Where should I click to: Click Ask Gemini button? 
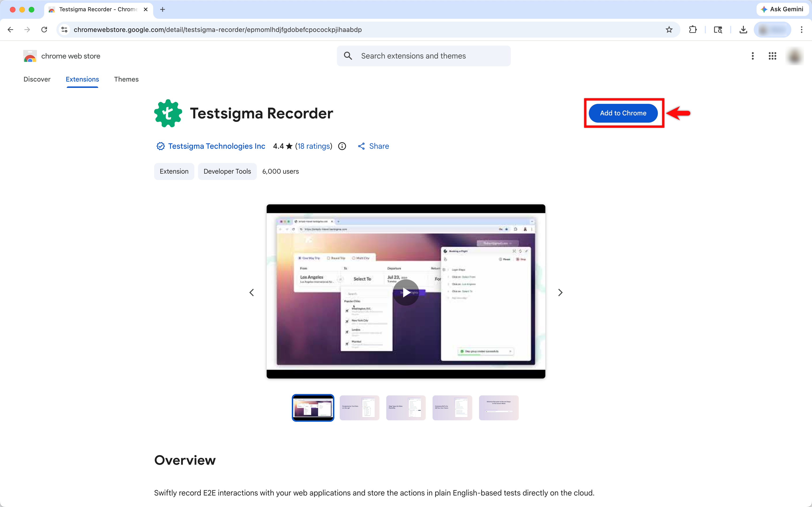(782, 9)
